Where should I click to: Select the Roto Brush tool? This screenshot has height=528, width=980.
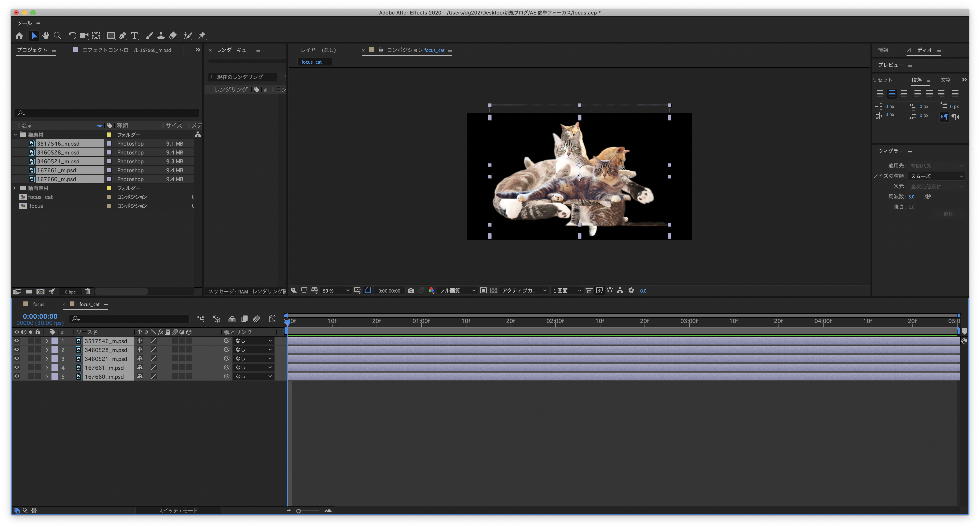(188, 36)
